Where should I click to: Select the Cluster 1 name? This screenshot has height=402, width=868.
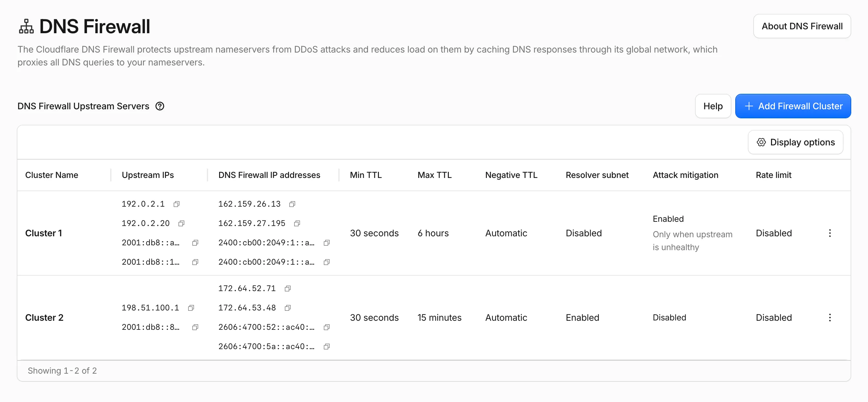(43, 233)
